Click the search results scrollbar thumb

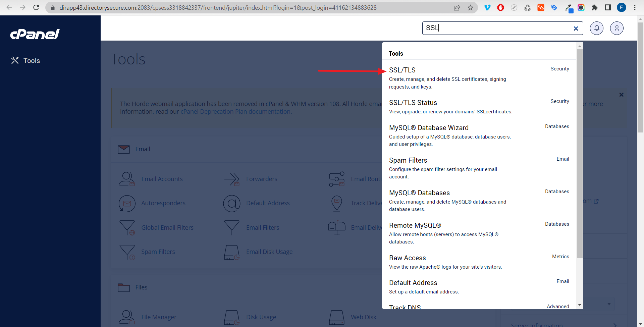tap(580, 154)
